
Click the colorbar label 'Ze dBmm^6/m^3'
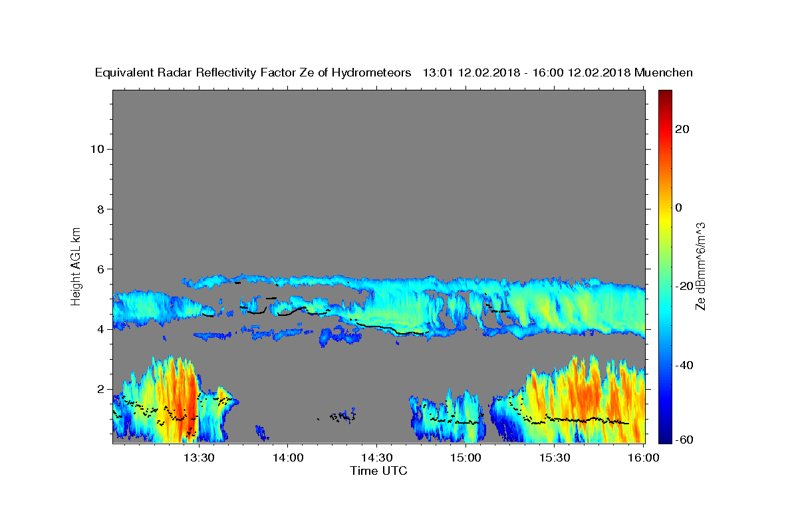point(700,266)
